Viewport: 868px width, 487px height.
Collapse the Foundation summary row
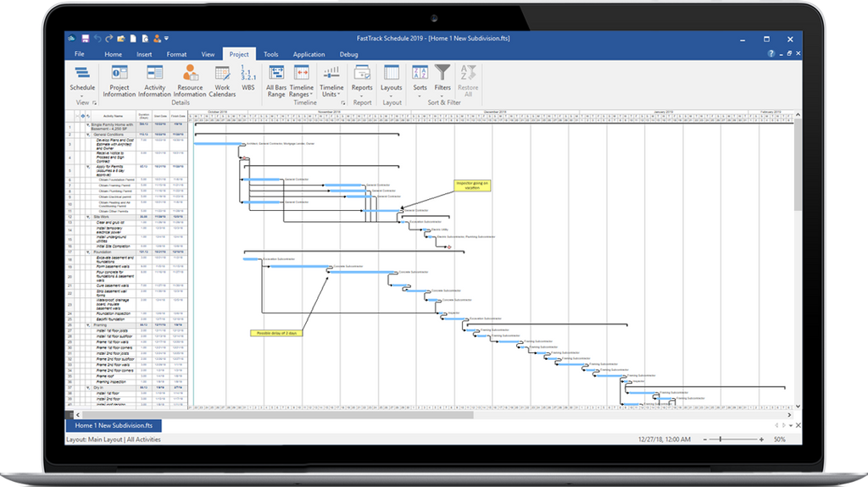[x=88, y=252]
